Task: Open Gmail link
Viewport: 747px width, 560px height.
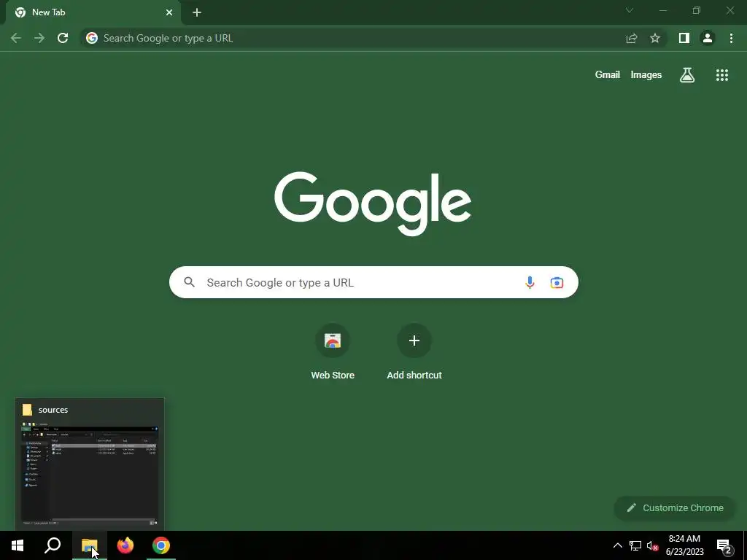Action: (608, 75)
